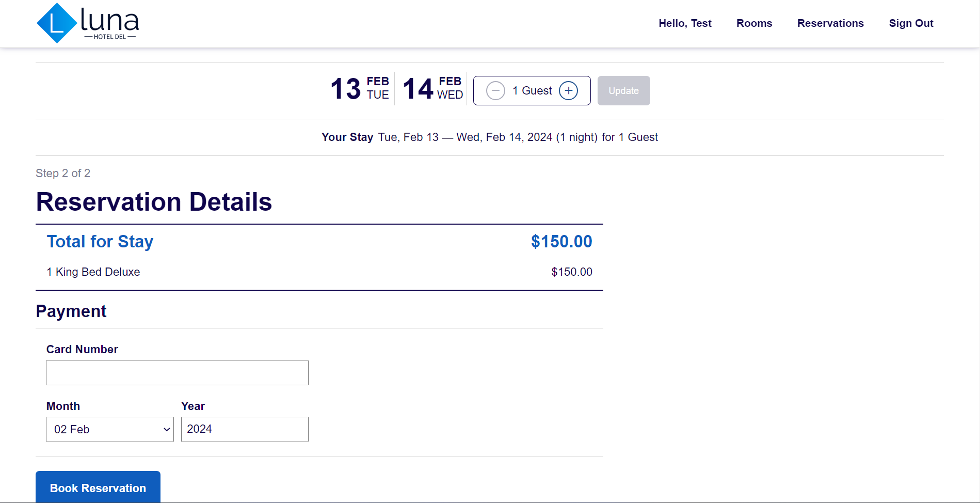Click the Your Stay summary text
The image size is (980, 503).
coord(489,137)
